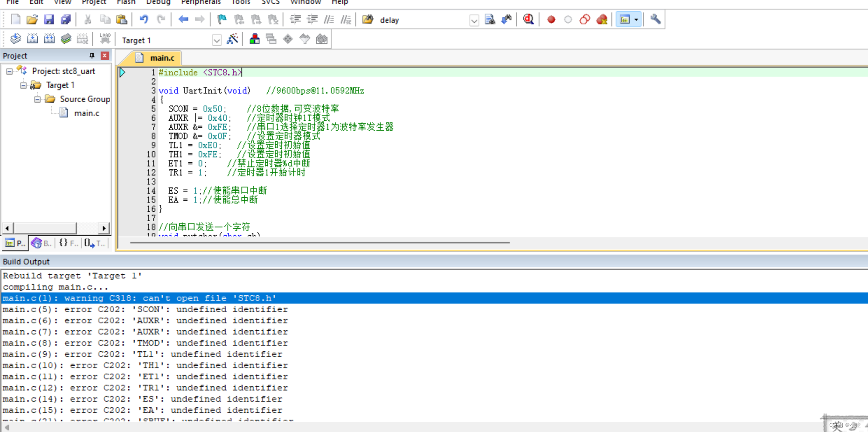Open the Configure Tools wrench settings
The width and height of the screenshot is (868, 432).
tap(655, 19)
